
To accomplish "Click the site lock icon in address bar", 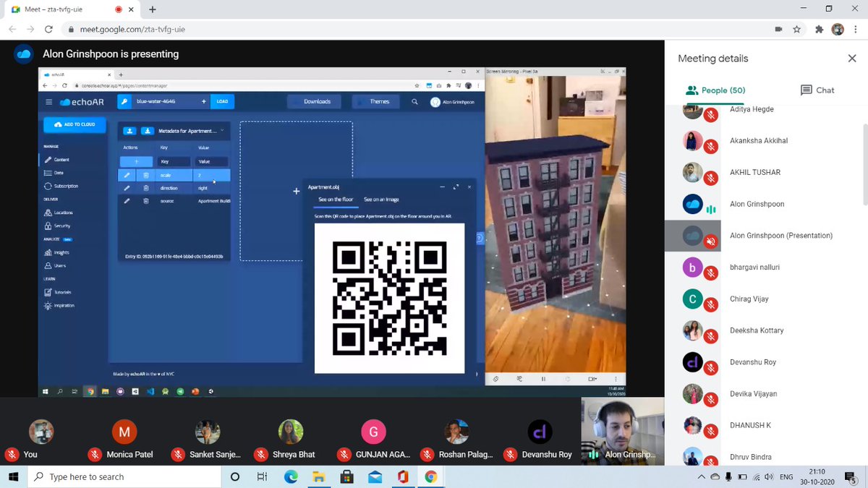I will click(x=70, y=30).
